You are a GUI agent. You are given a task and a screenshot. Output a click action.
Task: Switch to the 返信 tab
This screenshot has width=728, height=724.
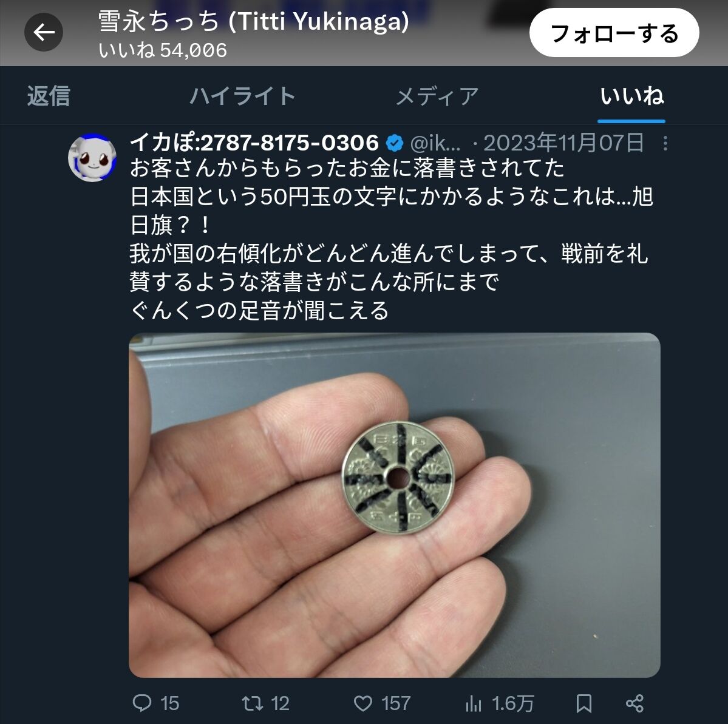[49, 96]
